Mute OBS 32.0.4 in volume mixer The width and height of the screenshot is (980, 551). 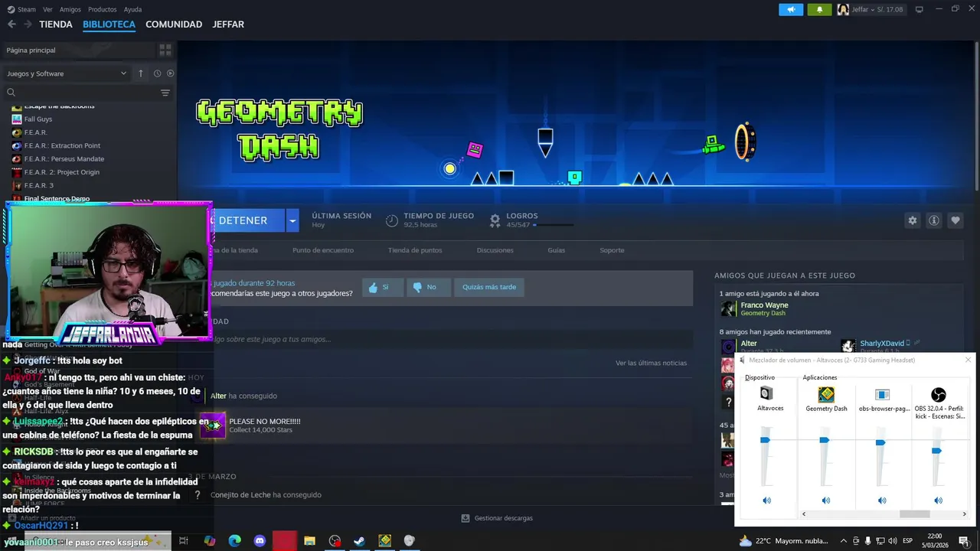click(938, 500)
